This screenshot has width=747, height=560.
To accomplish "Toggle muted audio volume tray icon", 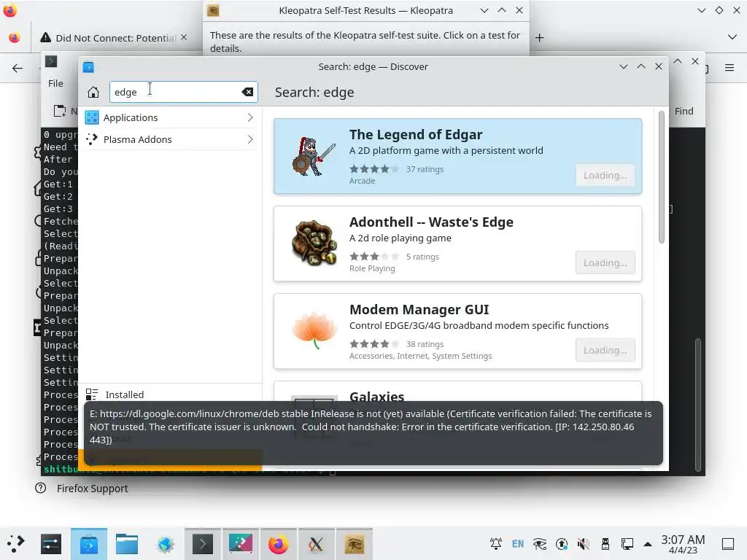I will click(583, 544).
